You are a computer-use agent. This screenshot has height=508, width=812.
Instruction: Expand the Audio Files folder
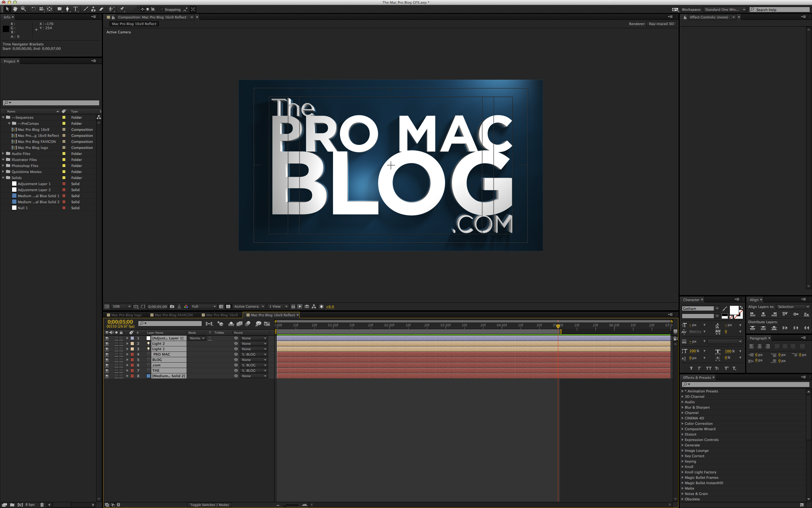(x=3, y=154)
